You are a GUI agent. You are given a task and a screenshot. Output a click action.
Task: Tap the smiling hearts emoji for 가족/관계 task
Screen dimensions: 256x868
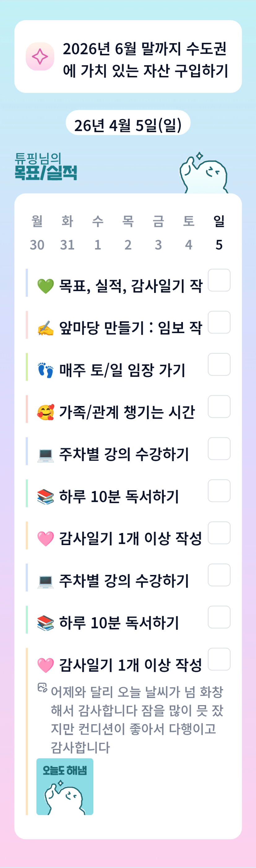(x=46, y=412)
